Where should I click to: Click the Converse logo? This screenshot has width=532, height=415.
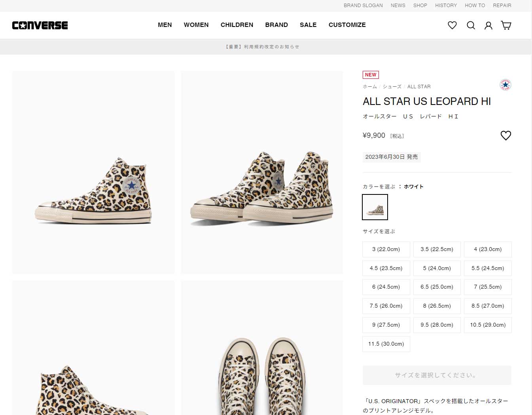pyautogui.click(x=40, y=25)
